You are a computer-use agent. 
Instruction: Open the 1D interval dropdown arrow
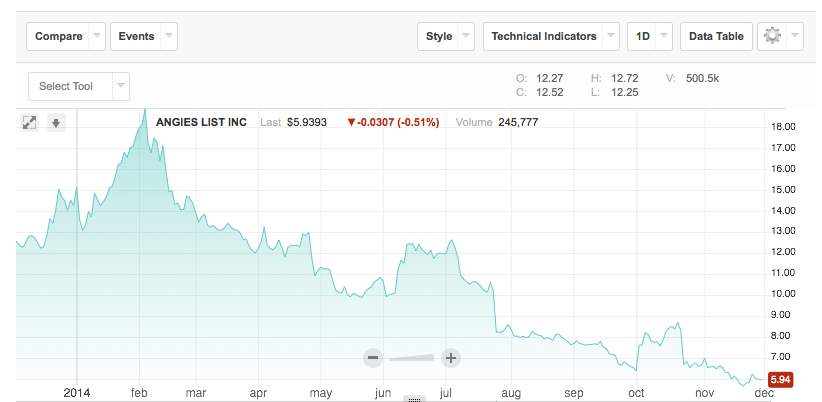pyautogui.click(x=664, y=36)
